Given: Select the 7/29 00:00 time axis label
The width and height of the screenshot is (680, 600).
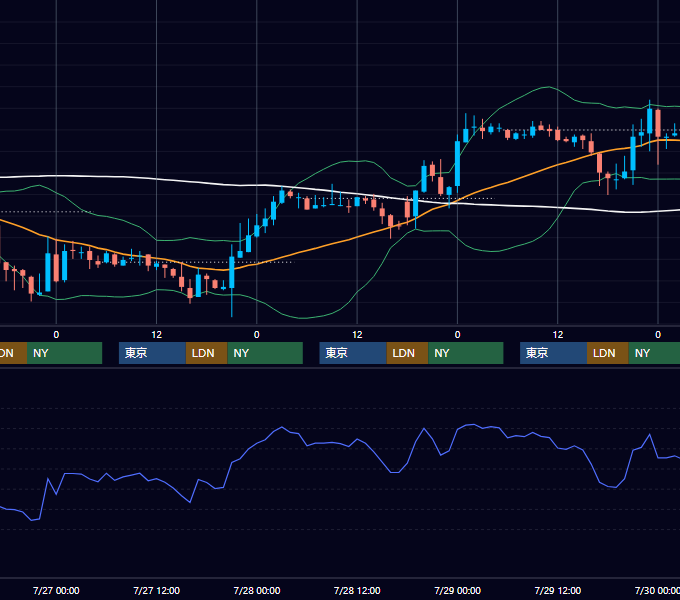Looking at the screenshot, I should pos(458,590).
